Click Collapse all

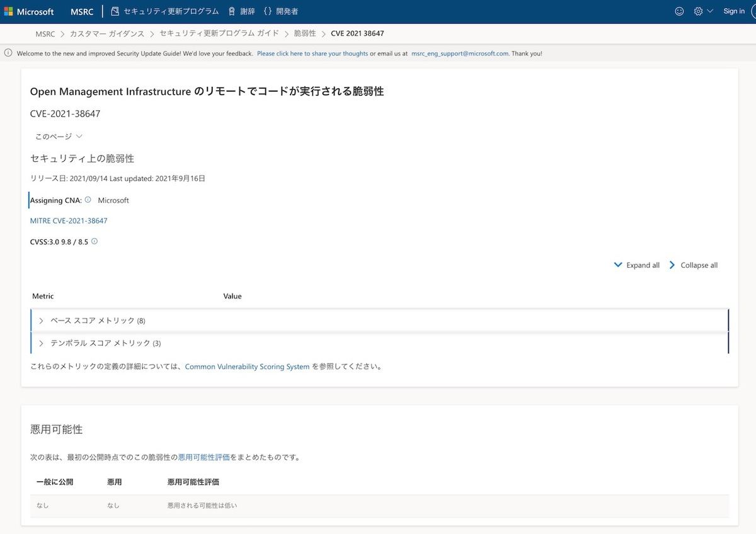click(693, 265)
